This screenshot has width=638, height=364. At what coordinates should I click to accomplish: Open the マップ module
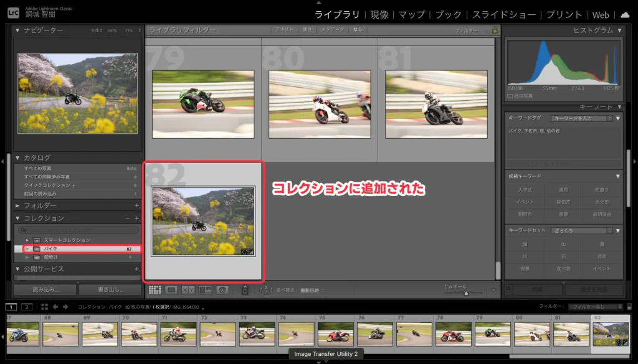[414, 14]
